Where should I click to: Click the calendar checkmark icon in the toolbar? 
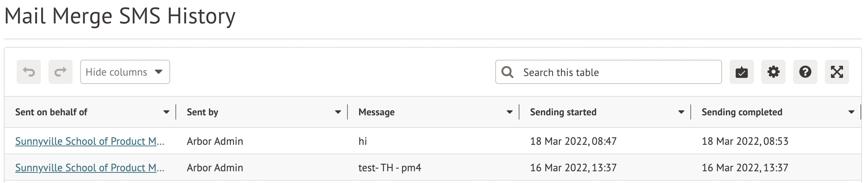tap(741, 72)
